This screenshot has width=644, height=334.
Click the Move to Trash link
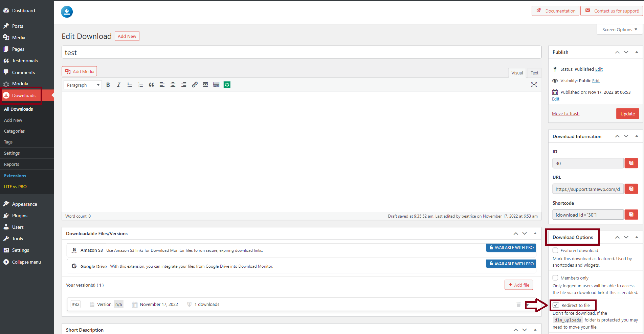pyautogui.click(x=565, y=114)
